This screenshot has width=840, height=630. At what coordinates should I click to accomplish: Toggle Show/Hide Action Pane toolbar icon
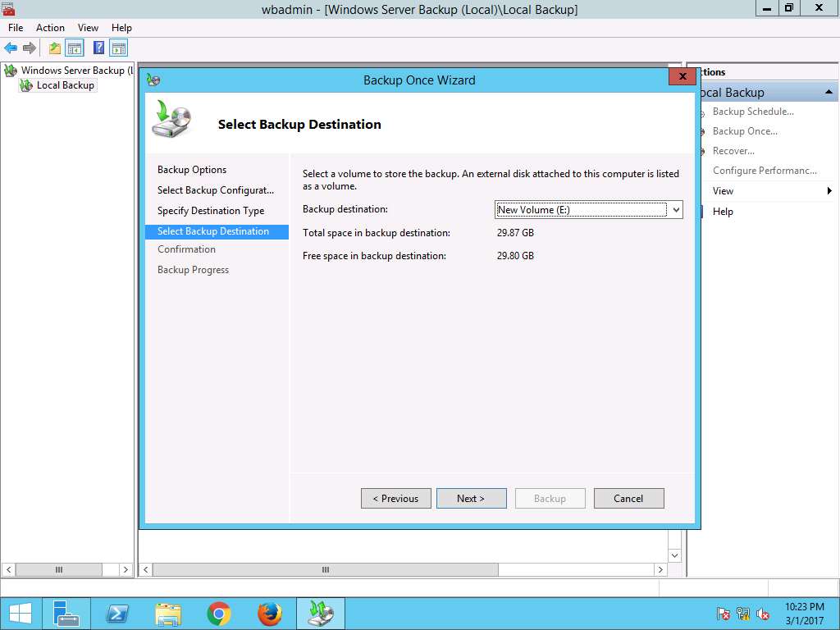coord(118,48)
